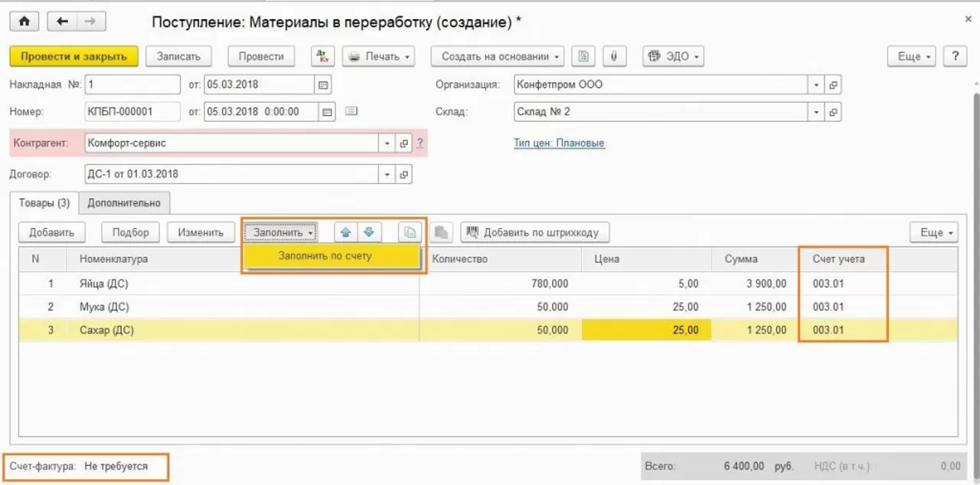Click the Договор ДС-1 field
This screenshot has width=980, height=485.
pyautogui.click(x=231, y=174)
